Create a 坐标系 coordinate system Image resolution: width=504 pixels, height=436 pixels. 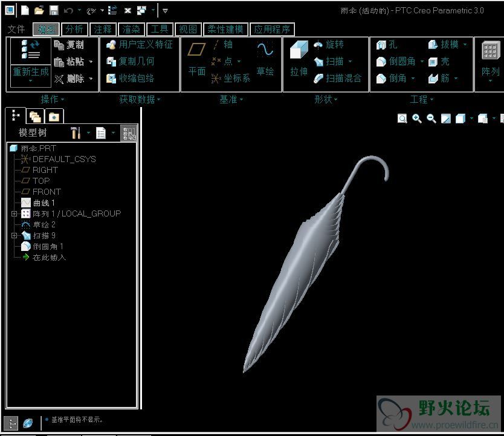230,78
